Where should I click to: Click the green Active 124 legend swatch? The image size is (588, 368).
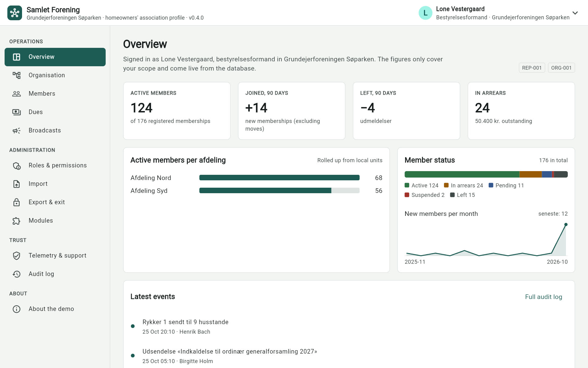pyautogui.click(x=407, y=185)
